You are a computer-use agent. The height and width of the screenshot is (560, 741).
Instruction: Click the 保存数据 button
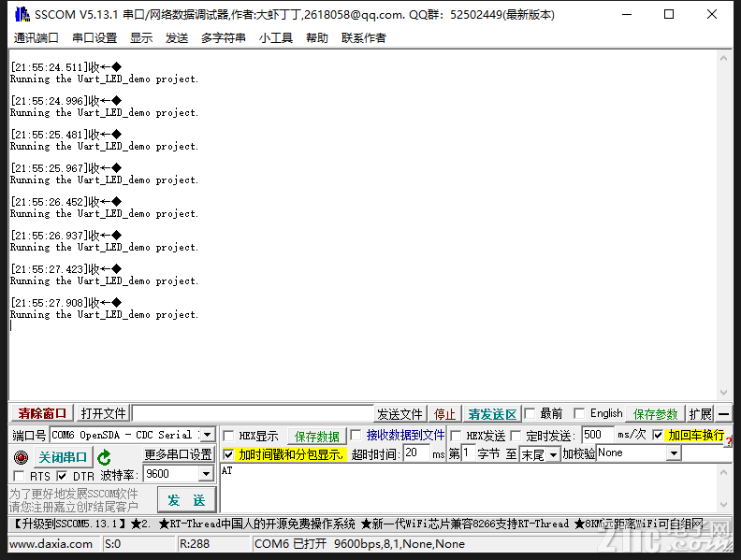click(316, 436)
